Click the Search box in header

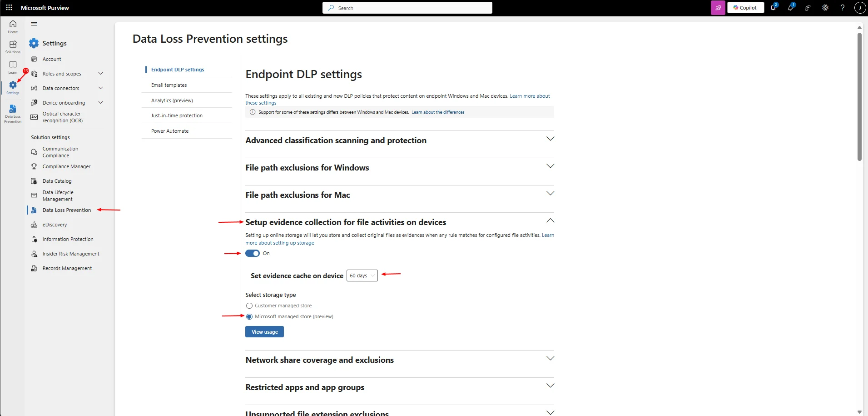[x=407, y=8]
